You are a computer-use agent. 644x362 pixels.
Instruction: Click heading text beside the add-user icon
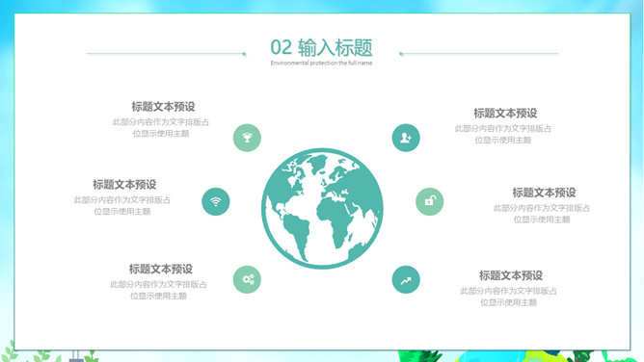pyautogui.click(x=505, y=114)
